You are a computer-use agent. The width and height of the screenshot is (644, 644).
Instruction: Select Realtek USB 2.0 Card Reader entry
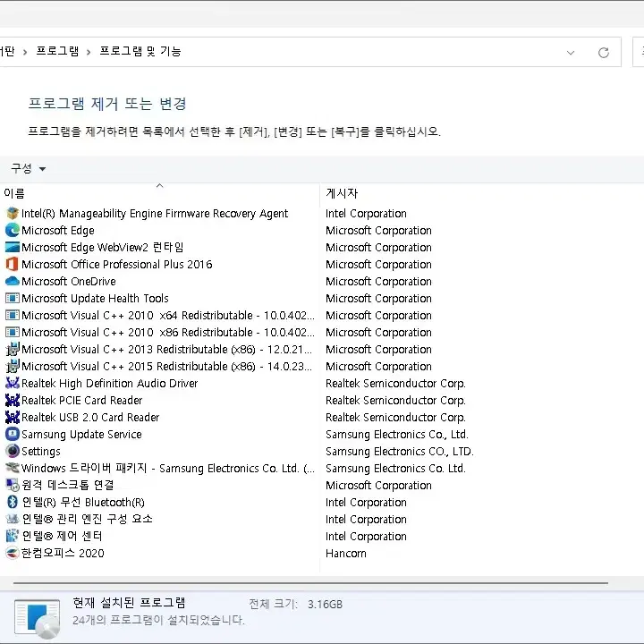pos(90,418)
